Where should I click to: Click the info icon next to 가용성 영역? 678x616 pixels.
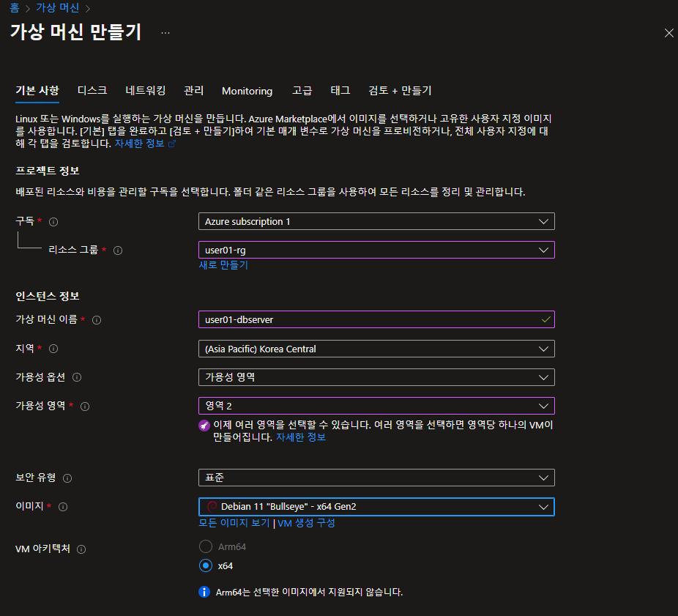(x=85, y=407)
